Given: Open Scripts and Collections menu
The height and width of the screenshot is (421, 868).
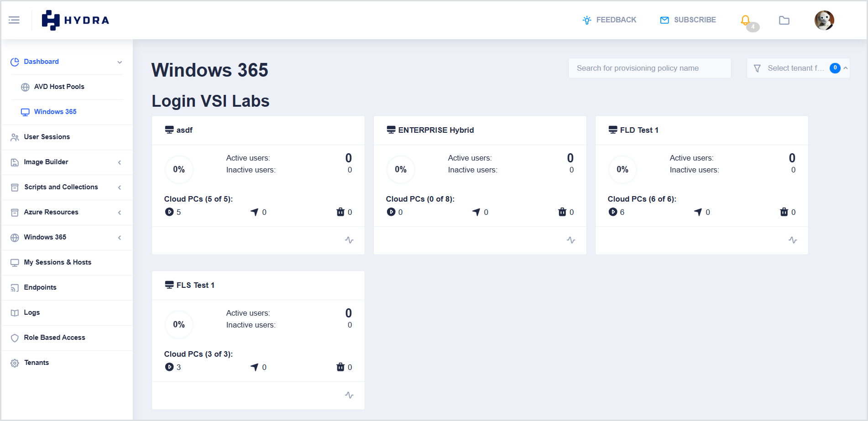Looking at the screenshot, I should click(x=61, y=187).
